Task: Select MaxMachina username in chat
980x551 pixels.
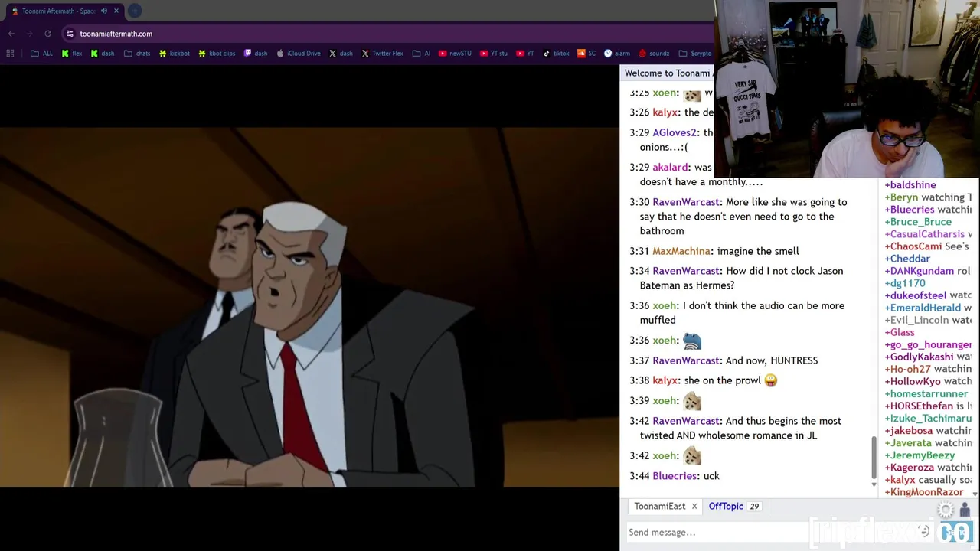Action: (x=681, y=251)
